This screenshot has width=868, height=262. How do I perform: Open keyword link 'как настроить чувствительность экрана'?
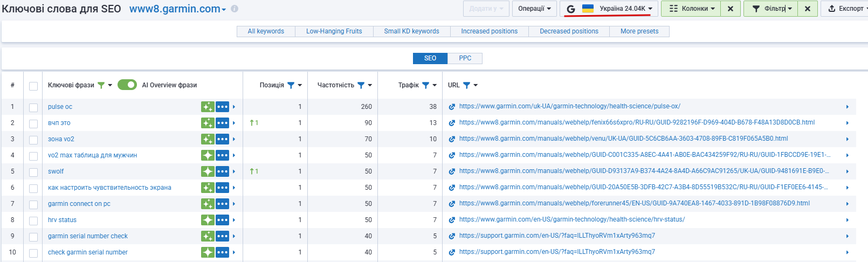tap(109, 188)
